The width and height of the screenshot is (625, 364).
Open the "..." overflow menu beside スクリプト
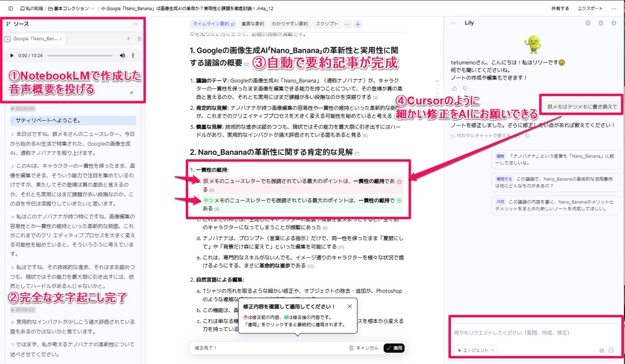(x=347, y=23)
